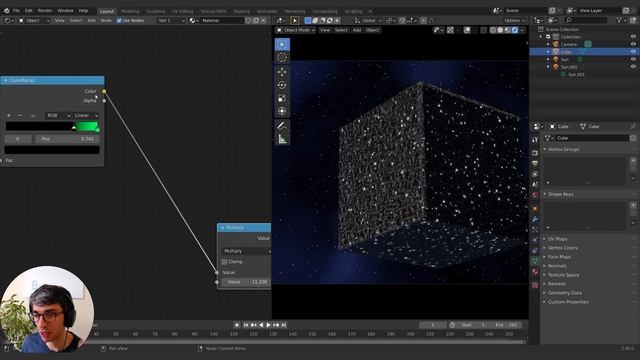Select the Move tool in viewport toolbar

click(282, 72)
